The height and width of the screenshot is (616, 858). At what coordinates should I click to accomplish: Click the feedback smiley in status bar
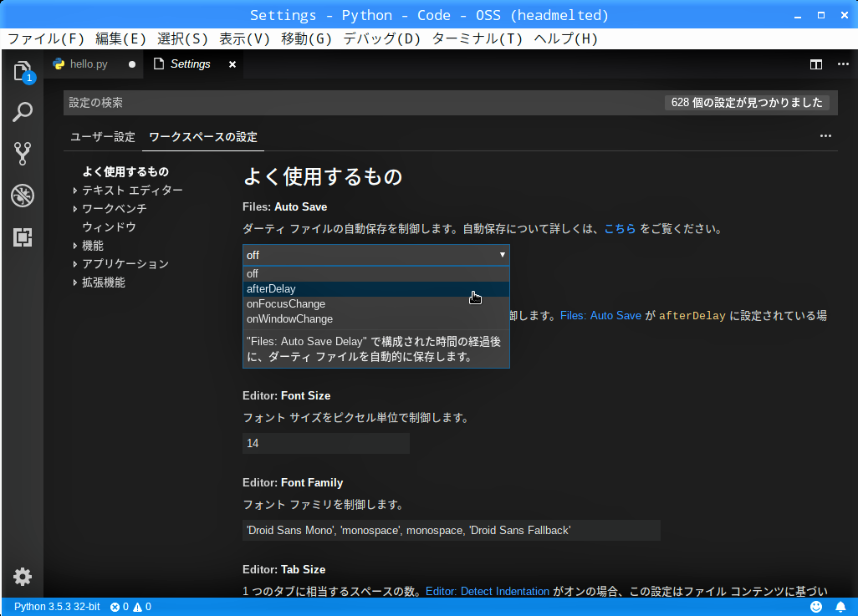coord(816,607)
